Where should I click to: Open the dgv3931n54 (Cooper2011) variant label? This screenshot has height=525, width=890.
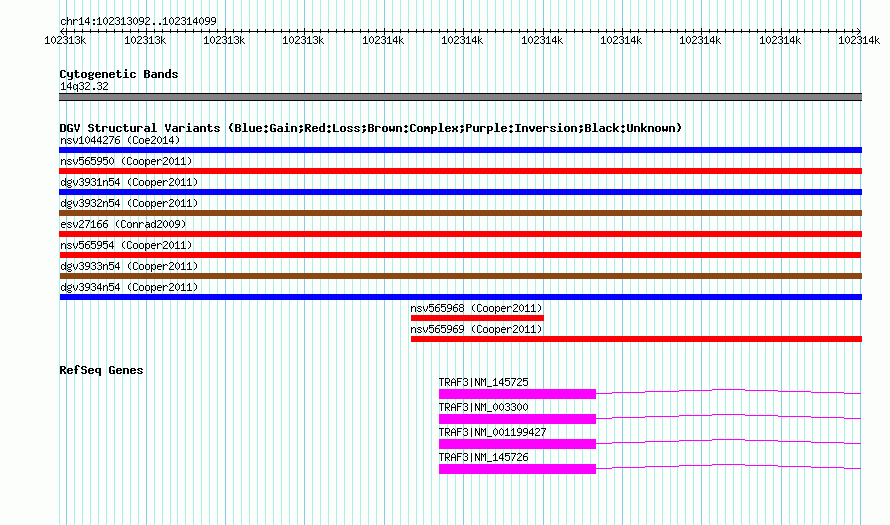pos(129,182)
